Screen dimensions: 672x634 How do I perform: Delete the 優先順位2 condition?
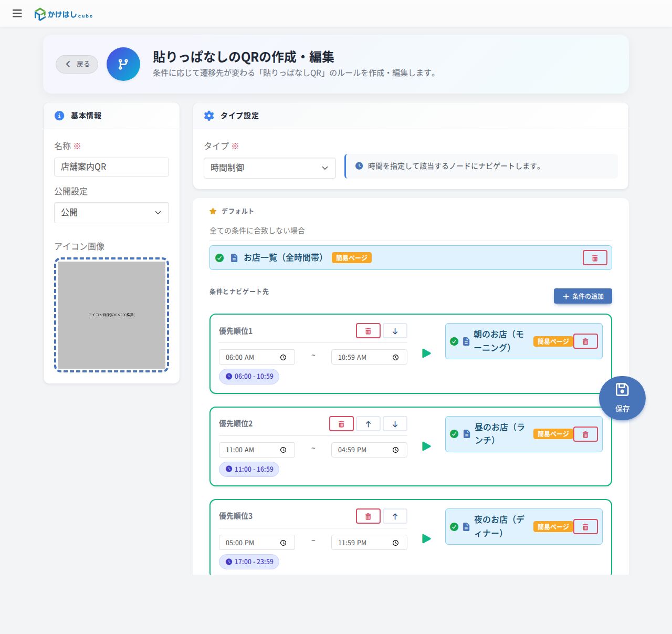tap(341, 424)
